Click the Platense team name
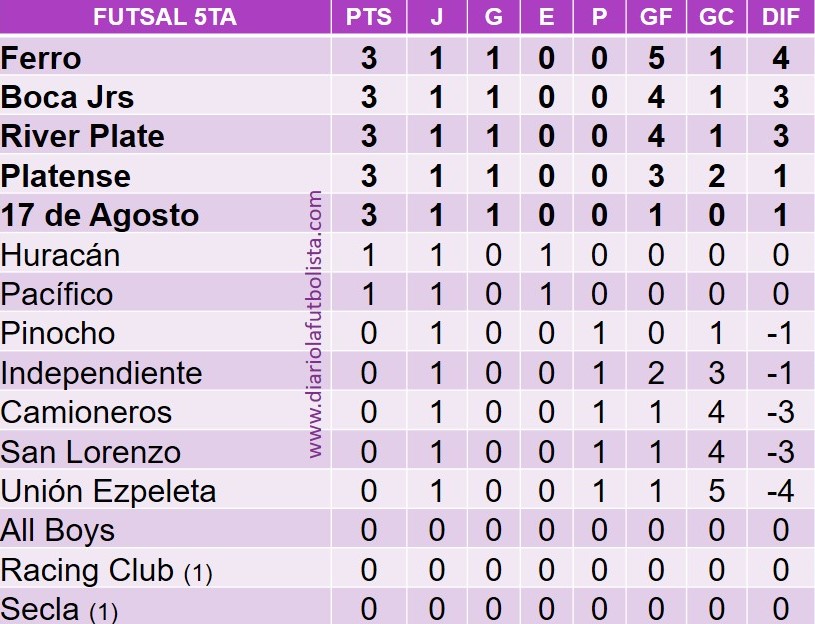Image resolution: width=815 pixels, height=624 pixels. pyautogui.click(x=66, y=176)
